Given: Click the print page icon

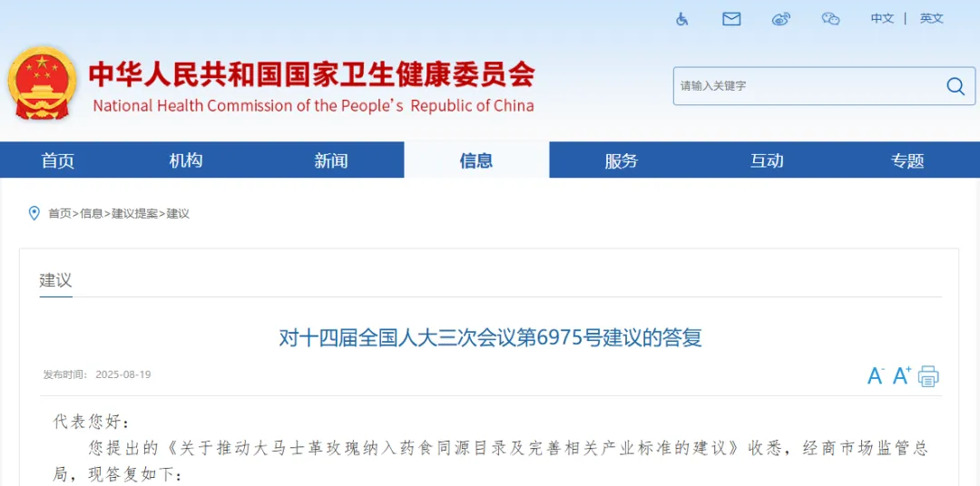Looking at the screenshot, I should coord(928,376).
